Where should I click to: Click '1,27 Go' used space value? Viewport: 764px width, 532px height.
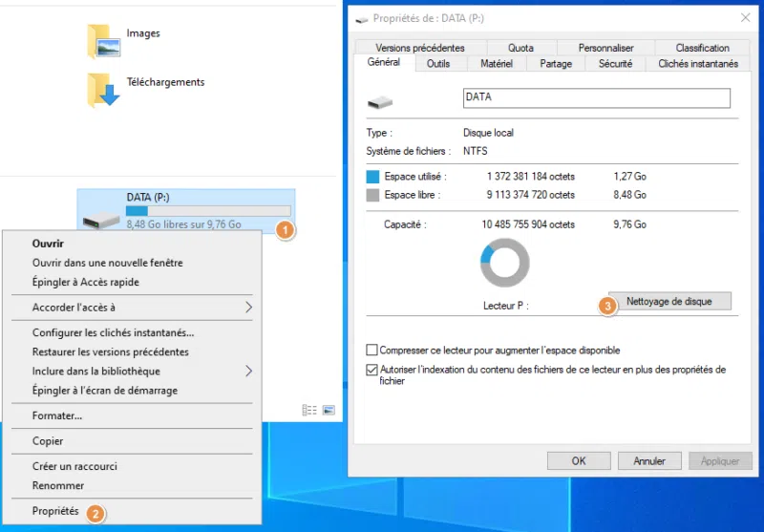point(630,177)
